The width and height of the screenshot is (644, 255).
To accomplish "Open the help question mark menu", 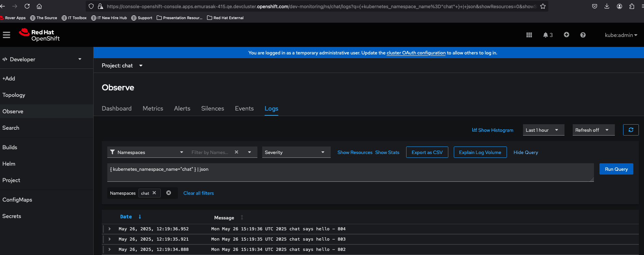I will pos(583,35).
